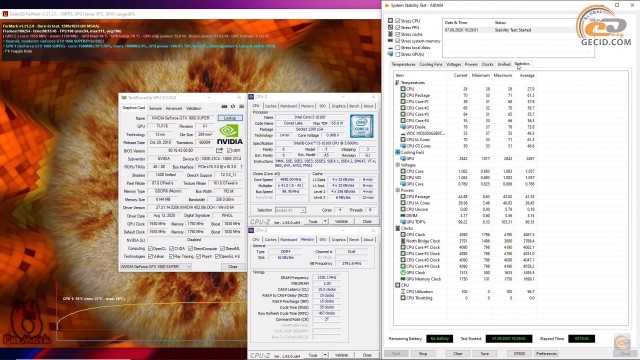
Task: Toggle the Ray Tracing checkbox in GPU-Z
Action: (x=172, y=256)
